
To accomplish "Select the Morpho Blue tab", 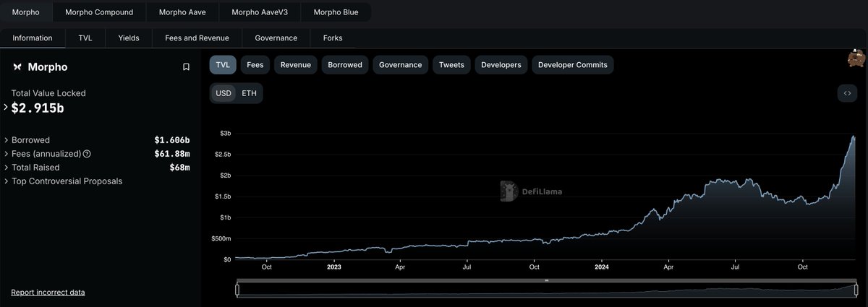I will tap(336, 12).
